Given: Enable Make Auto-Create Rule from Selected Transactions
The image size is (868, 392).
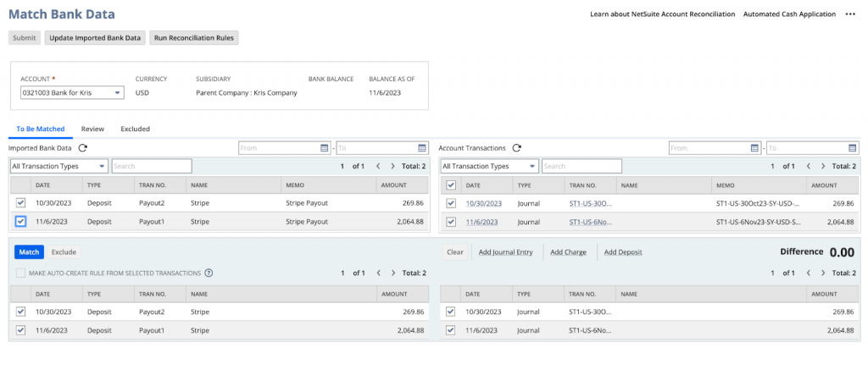Looking at the screenshot, I should (20, 273).
